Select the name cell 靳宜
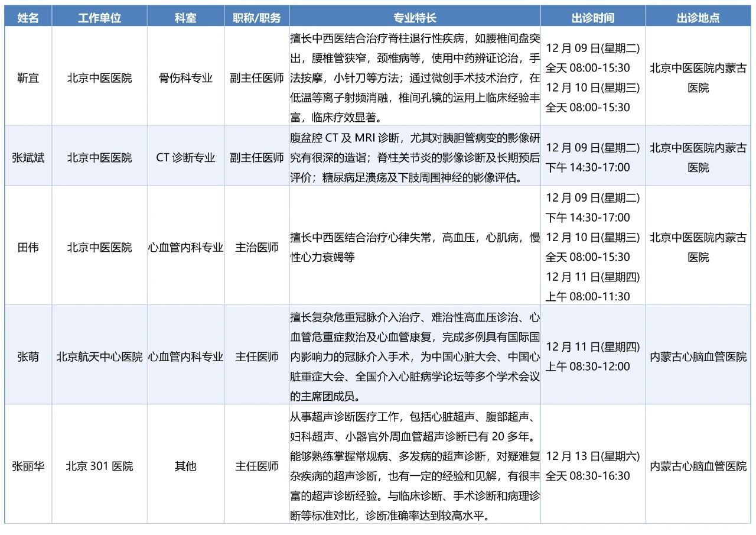This screenshot has height=535, width=756. point(28,78)
